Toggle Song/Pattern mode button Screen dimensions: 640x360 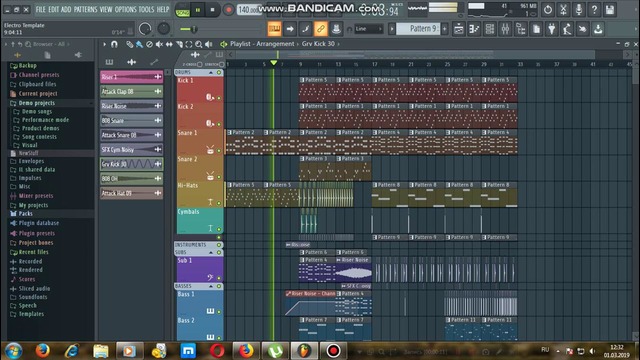click(x=182, y=10)
